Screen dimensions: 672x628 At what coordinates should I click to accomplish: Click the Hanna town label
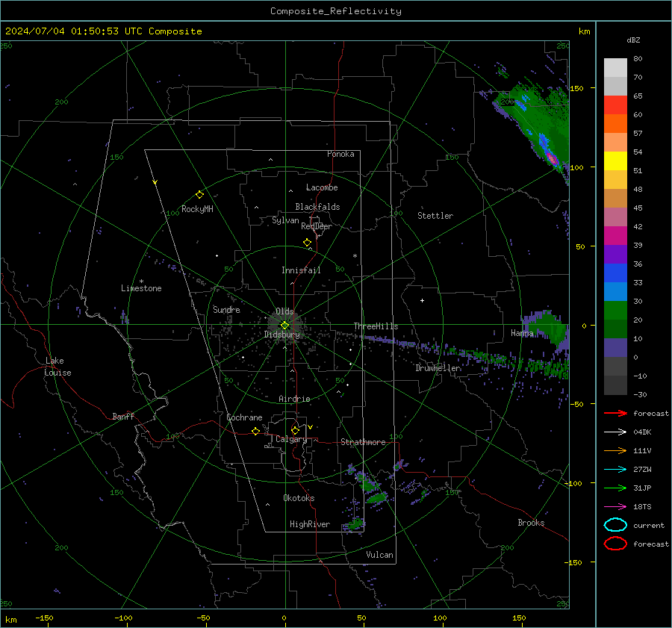(522, 334)
